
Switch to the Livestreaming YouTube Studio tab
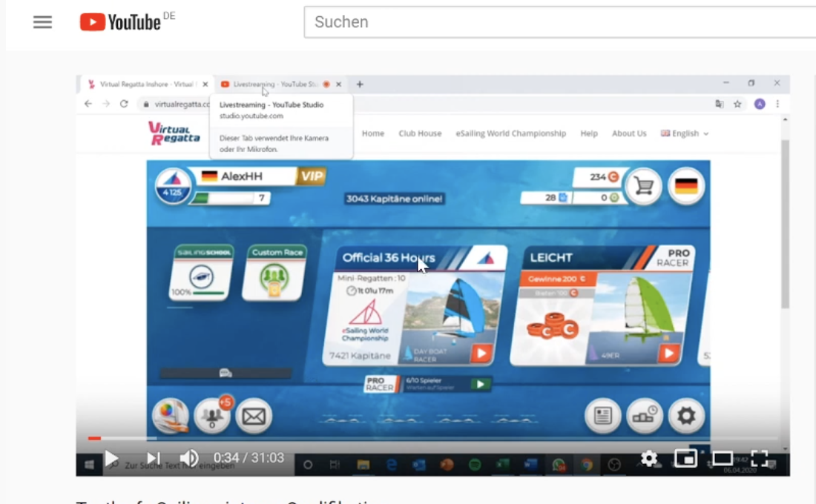(x=267, y=84)
